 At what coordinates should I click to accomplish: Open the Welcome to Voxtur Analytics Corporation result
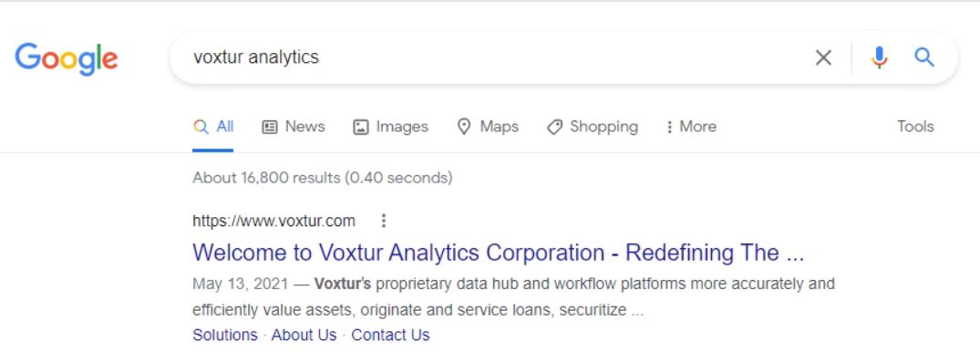coord(498,253)
